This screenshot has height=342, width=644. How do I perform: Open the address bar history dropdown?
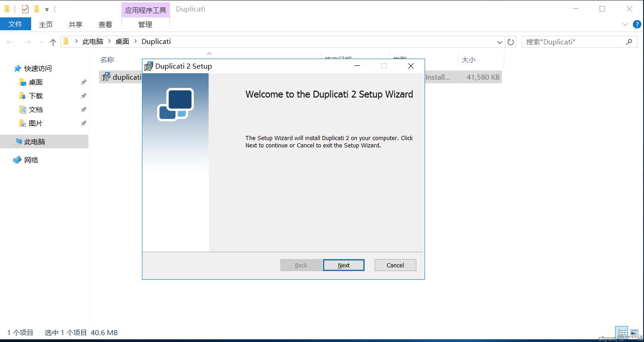(499, 42)
